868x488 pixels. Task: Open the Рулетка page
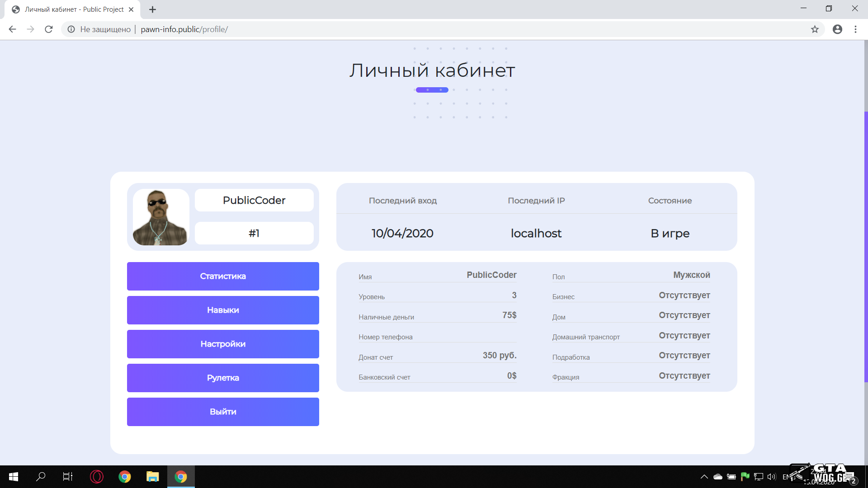pyautogui.click(x=223, y=378)
